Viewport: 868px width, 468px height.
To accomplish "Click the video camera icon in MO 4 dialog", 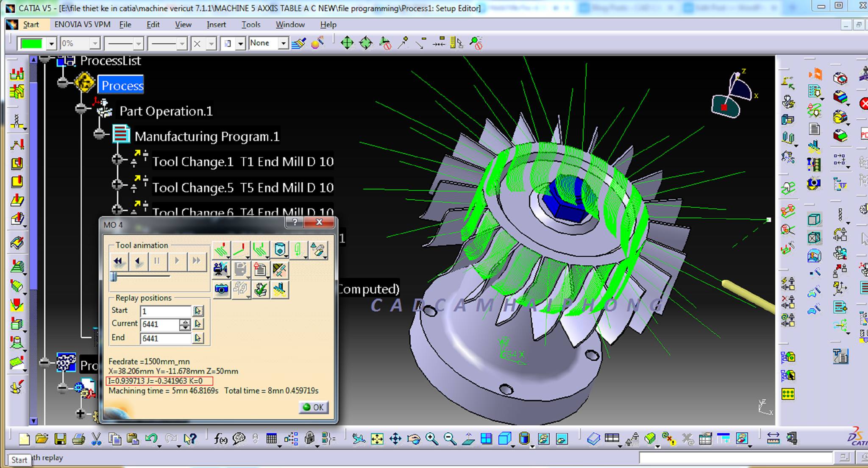I will tap(221, 269).
